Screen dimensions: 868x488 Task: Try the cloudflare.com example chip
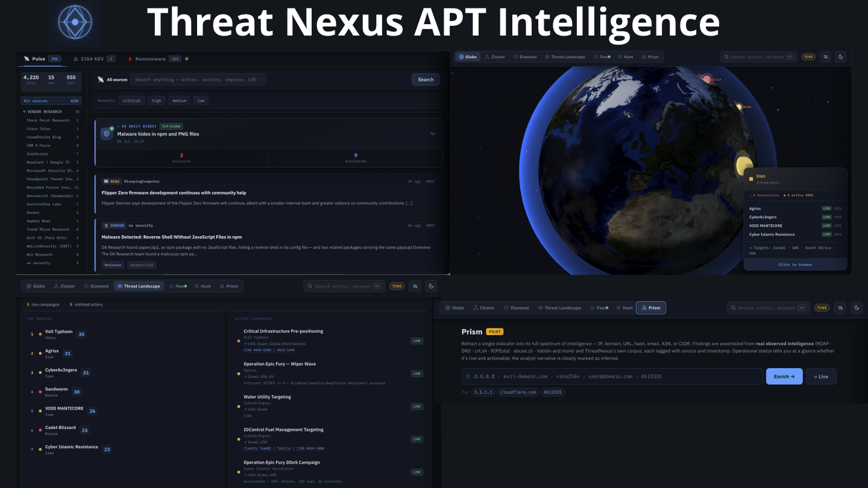coord(518,392)
